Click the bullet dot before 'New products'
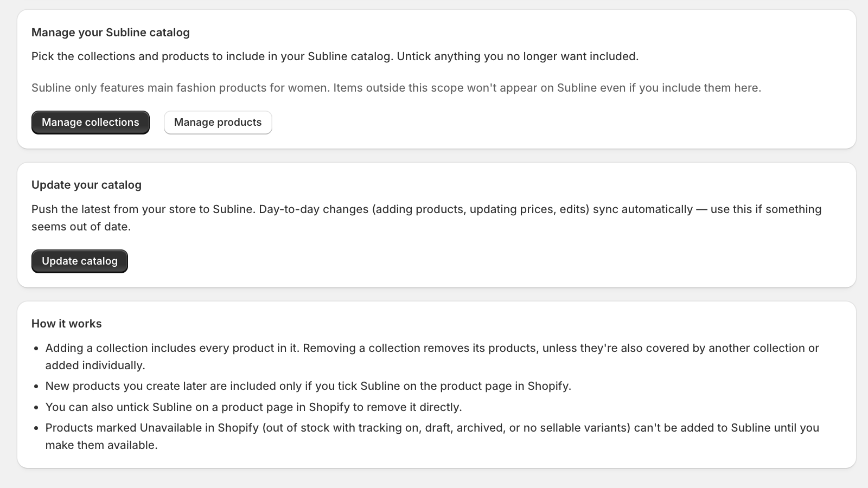 tap(36, 387)
